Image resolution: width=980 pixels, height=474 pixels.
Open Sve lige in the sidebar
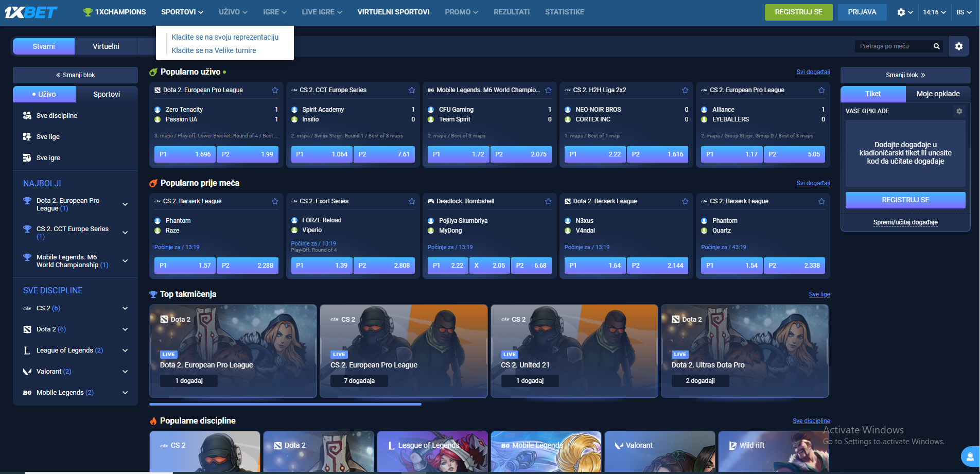(75, 137)
